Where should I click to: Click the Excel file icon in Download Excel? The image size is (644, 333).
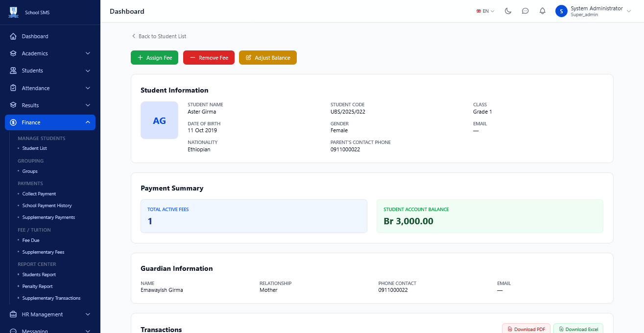coord(561,330)
